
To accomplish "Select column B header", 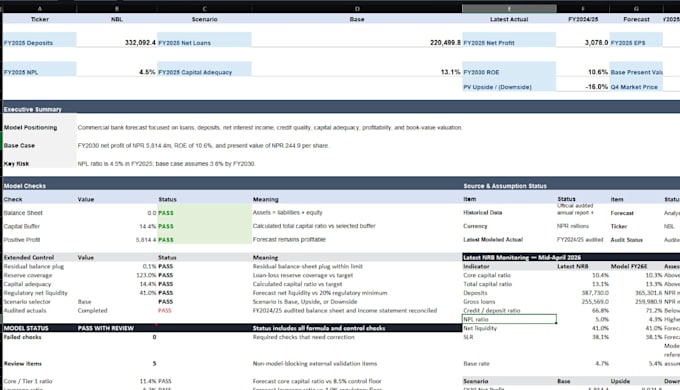I will (x=117, y=8).
